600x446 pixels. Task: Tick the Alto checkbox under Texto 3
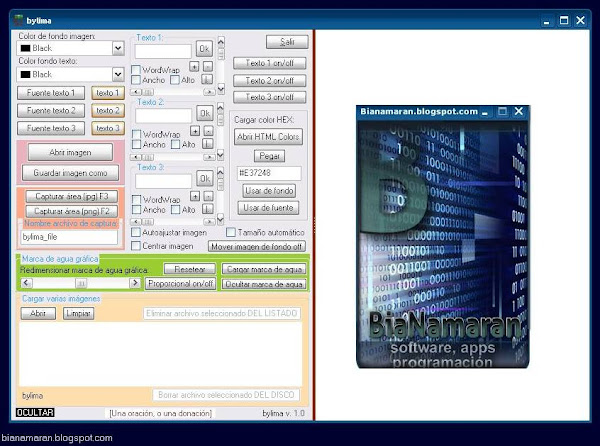176,210
